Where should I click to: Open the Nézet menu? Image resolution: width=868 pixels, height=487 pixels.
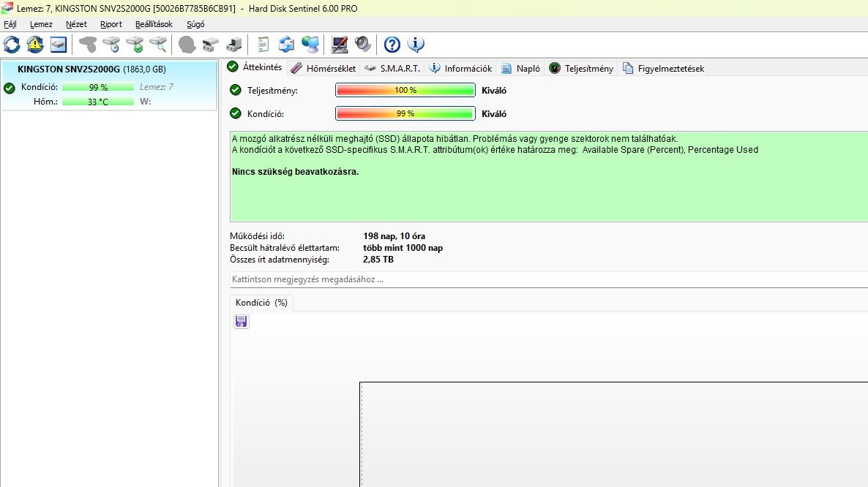point(76,24)
